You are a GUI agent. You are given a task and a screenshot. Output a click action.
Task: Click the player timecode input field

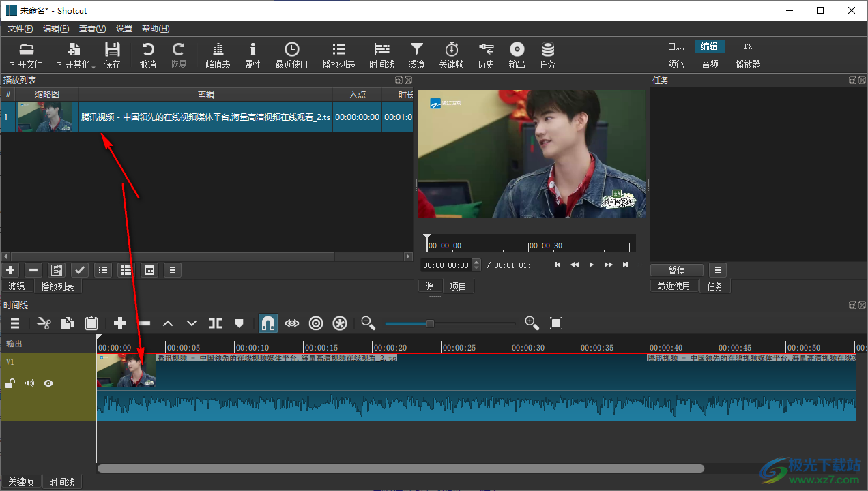446,265
